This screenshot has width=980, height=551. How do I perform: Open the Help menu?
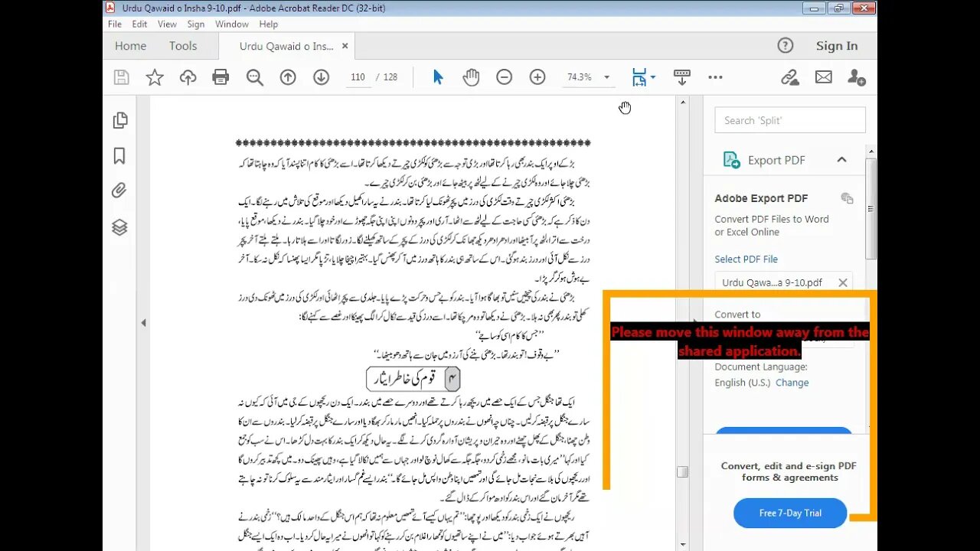[269, 24]
